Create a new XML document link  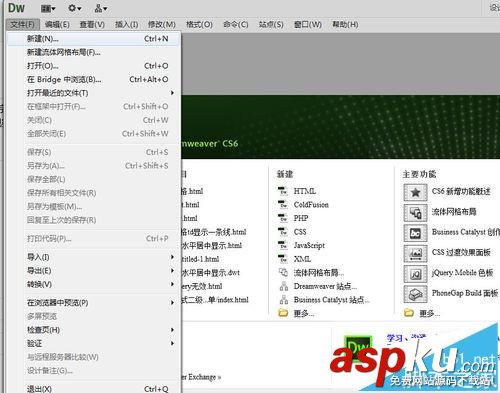[x=302, y=259]
